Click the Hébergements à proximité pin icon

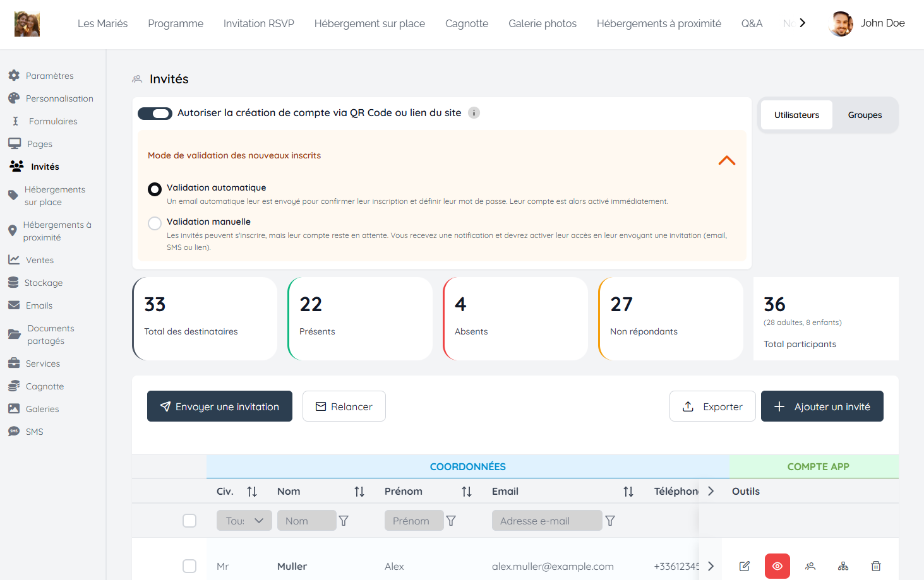pyautogui.click(x=12, y=230)
